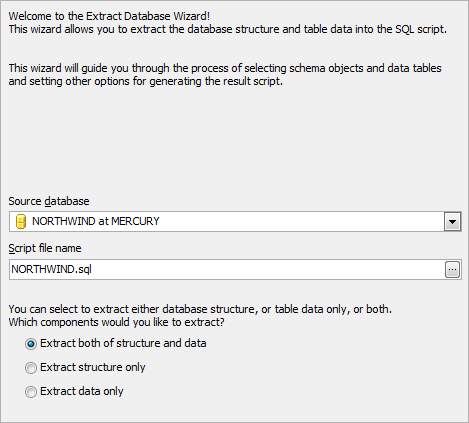Click 'Which components would you like to extract?' text

117,322
